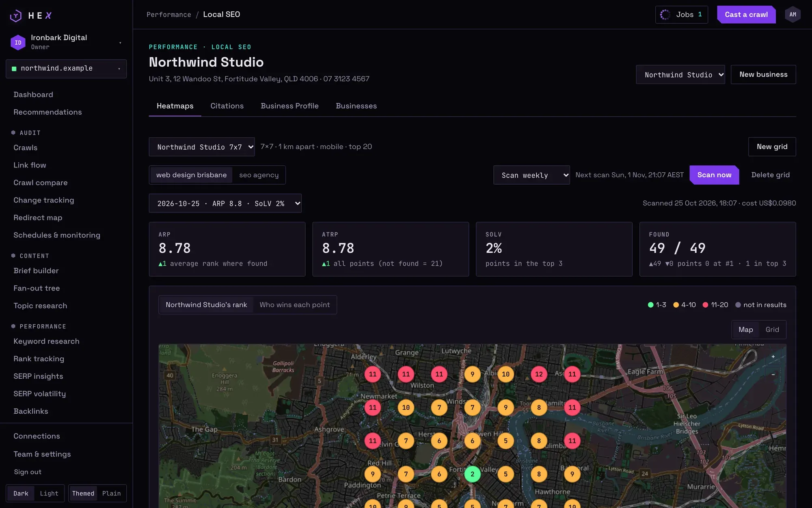Select keyword web design brisbane

[191, 175]
